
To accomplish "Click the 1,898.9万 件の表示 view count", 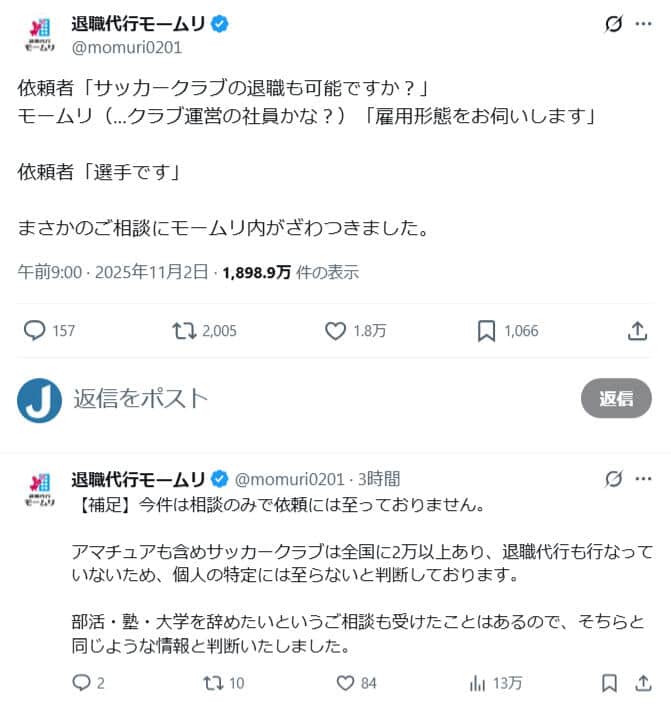I will tap(291, 272).
